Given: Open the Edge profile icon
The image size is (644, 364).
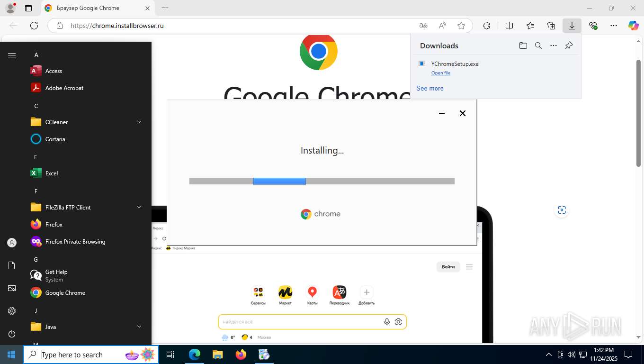Looking at the screenshot, I should point(10,8).
